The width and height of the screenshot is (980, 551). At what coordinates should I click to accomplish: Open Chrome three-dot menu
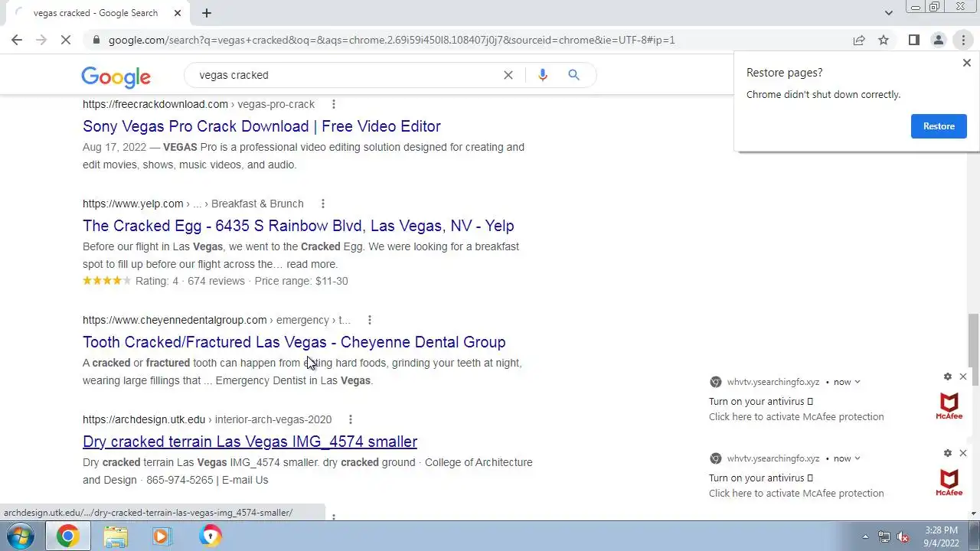pos(963,40)
